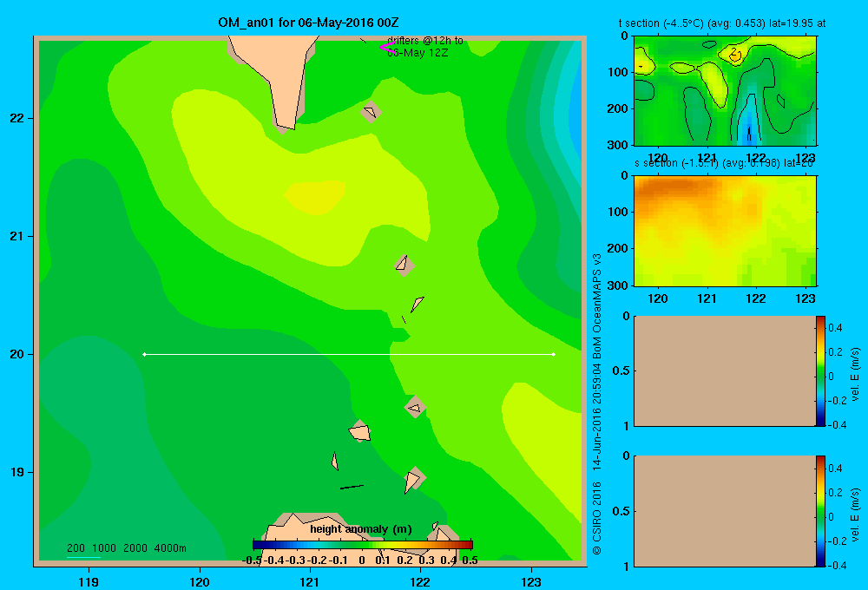The image size is (868, 590).
Task: Click the '0.5' axis label of the lower empty panel
Action: pyautogui.click(x=621, y=510)
